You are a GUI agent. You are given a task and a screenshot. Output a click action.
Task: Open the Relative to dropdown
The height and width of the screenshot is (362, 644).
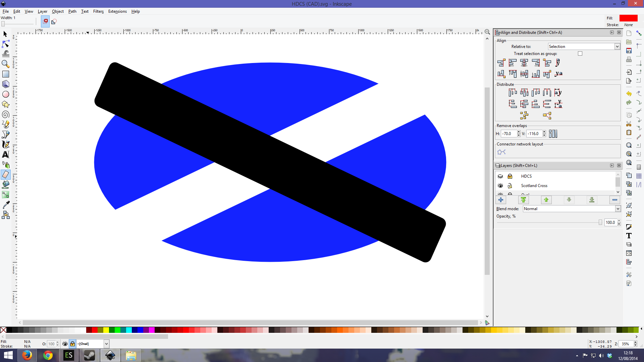click(x=616, y=46)
